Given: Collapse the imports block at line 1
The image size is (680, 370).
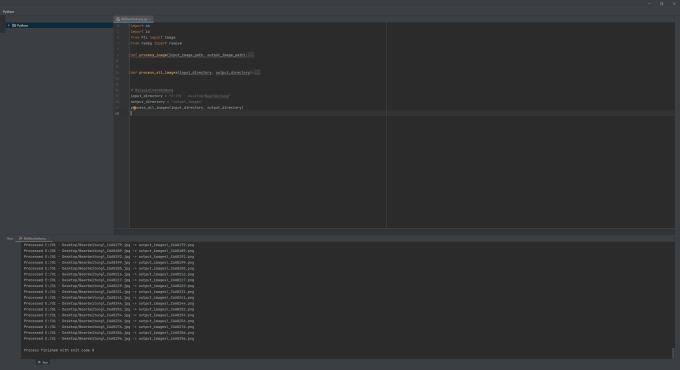Looking at the screenshot, I should pyautogui.click(x=129, y=26).
